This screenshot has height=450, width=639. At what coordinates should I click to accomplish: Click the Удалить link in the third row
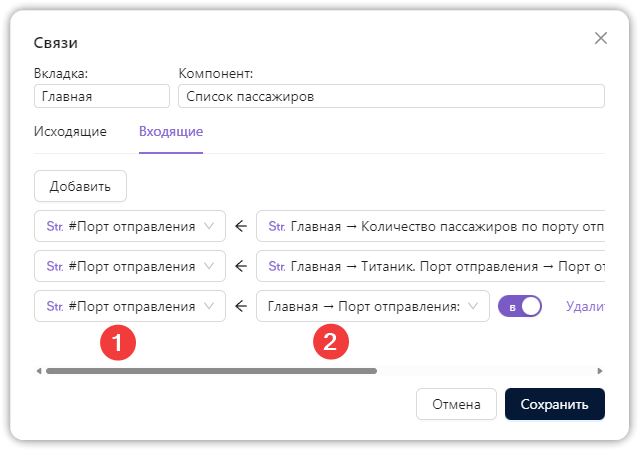[x=585, y=306]
